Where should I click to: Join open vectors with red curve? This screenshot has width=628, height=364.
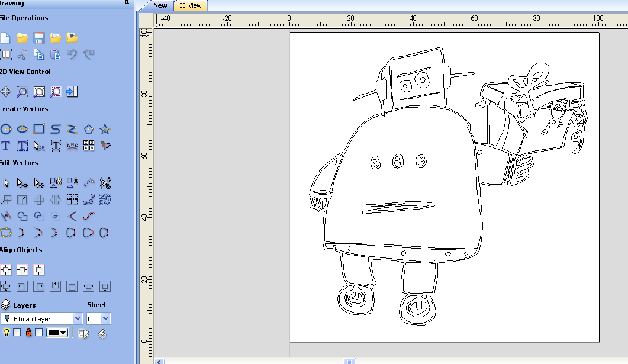[x=39, y=233]
